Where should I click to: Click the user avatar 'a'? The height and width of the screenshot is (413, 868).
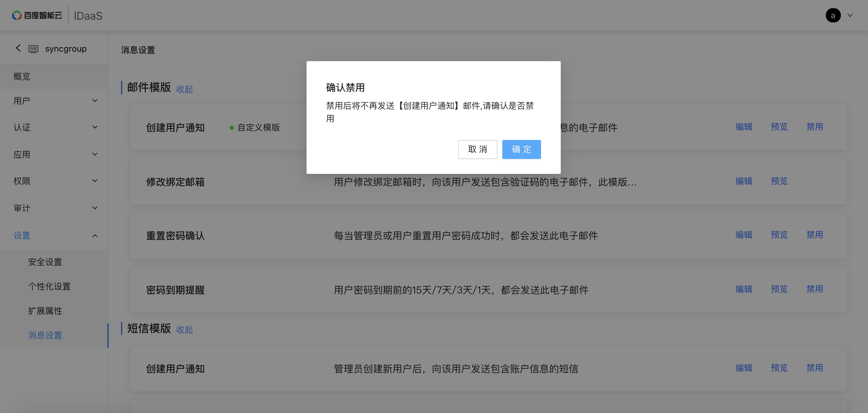click(x=833, y=15)
